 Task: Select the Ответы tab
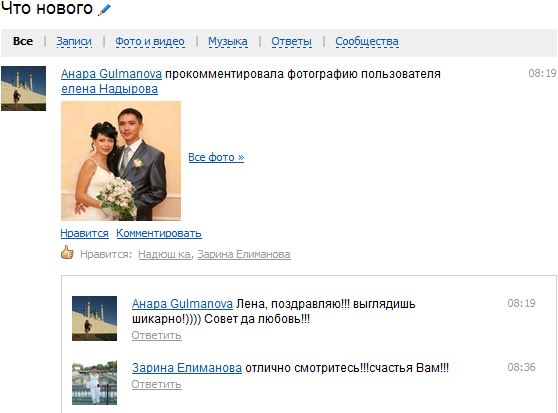click(x=291, y=42)
